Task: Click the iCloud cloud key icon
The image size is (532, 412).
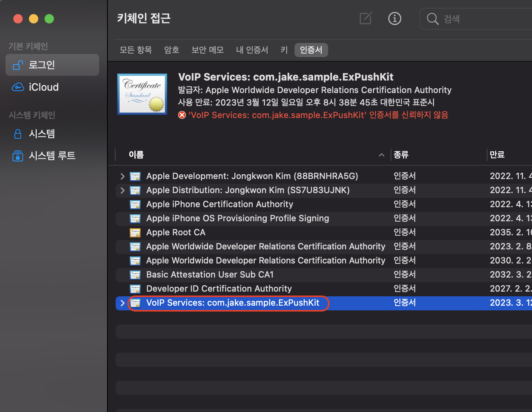Action: click(18, 87)
